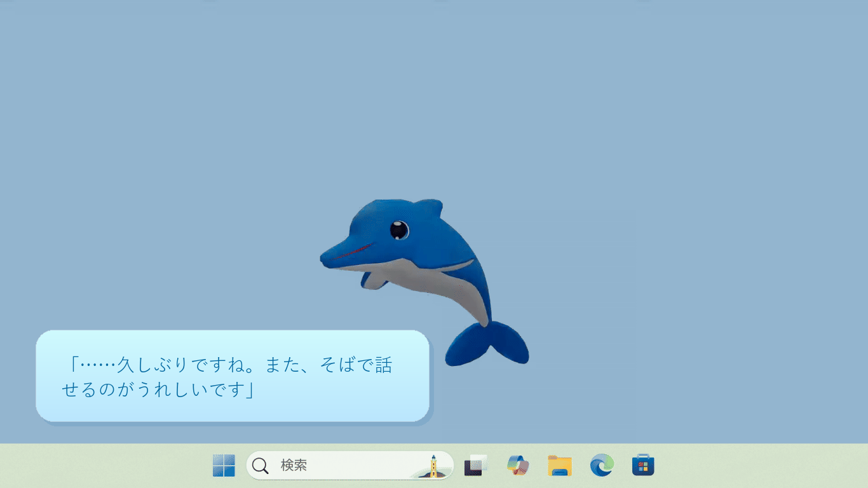
Task: Open the Windows Start menu
Action: pos(224,466)
